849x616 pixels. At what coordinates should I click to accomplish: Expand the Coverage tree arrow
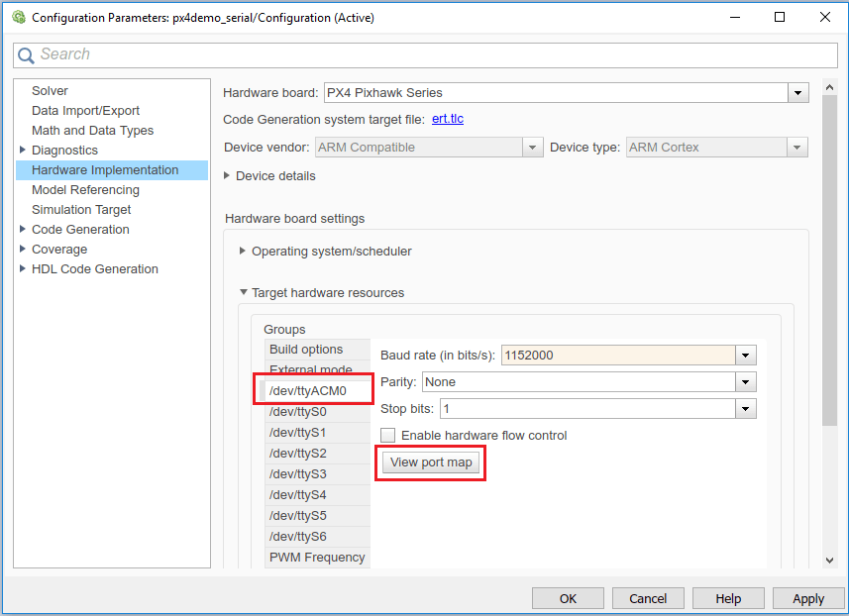pos(22,249)
